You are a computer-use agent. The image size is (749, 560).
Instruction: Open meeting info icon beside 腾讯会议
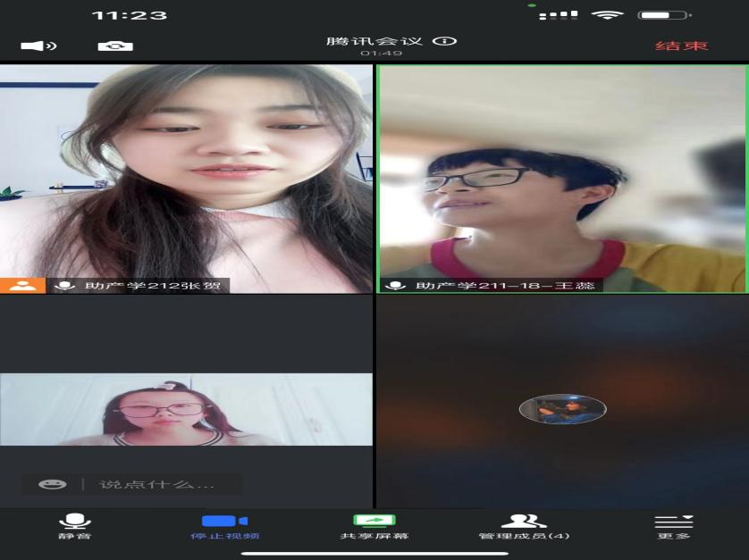point(445,41)
